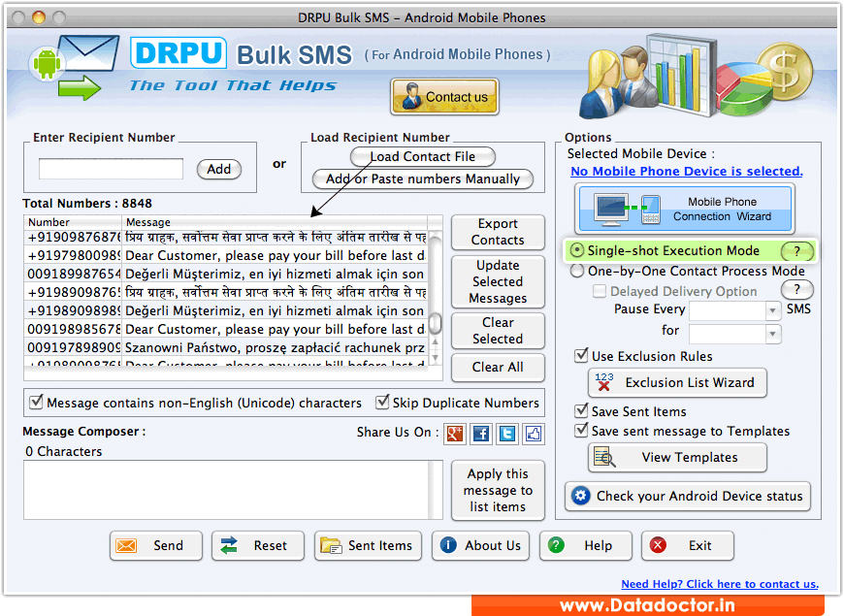This screenshot has height=616, width=844.
Task: Check your Android Device status
Action: (x=688, y=496)
